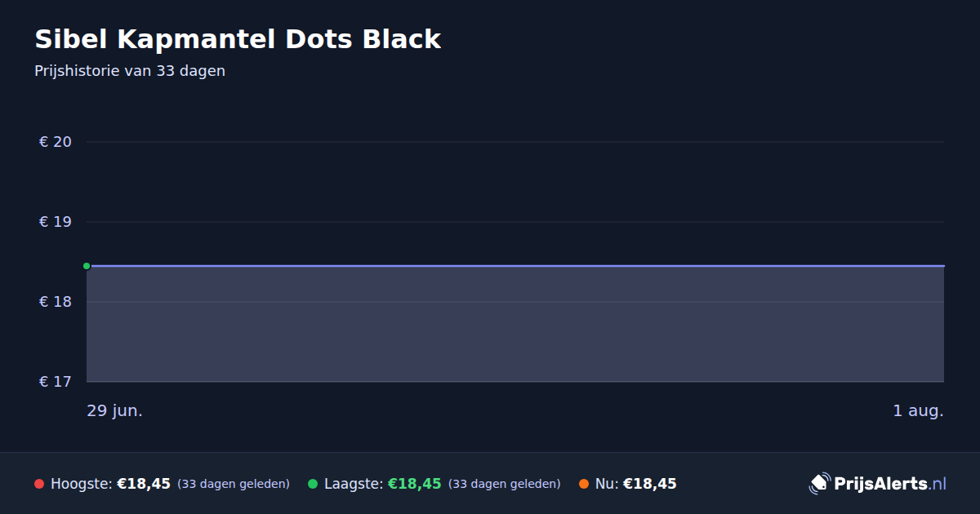Click the 1 aug. end date label
Viewport: 980px width, 514px height.
coord(918,411)
